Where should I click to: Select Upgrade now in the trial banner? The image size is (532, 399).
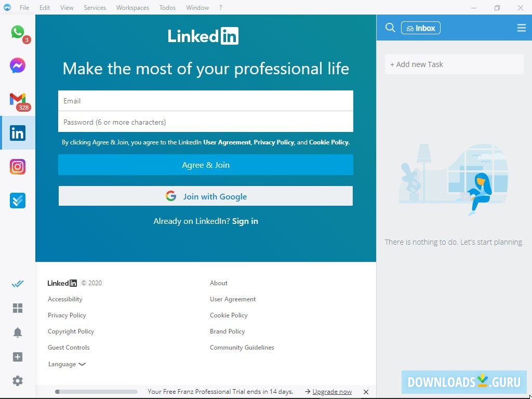[331, 391]
